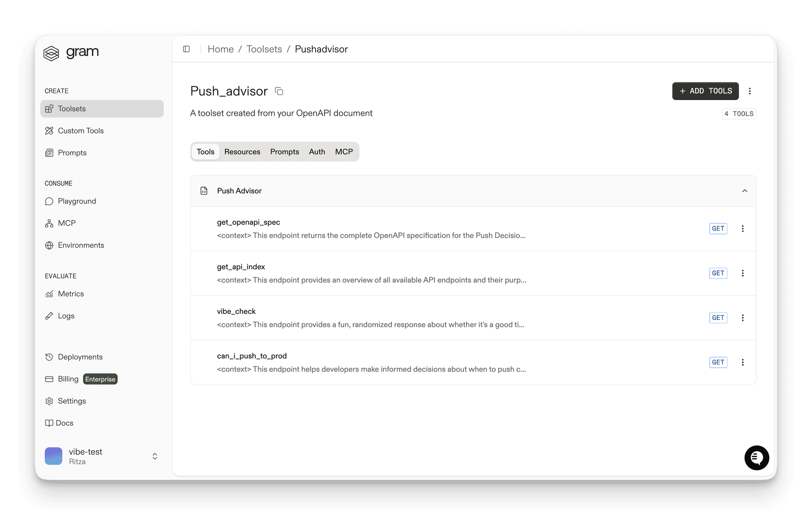Open the chat support bubble

[757, 457]
